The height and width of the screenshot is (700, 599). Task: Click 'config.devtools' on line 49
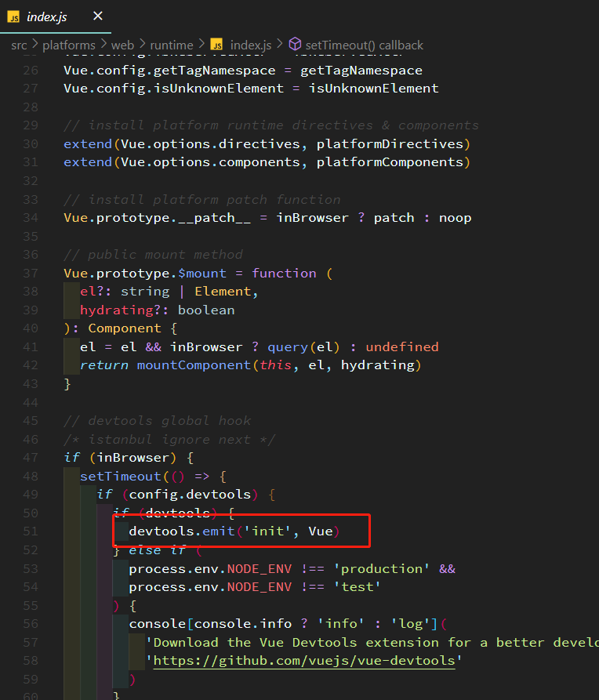point(190,495)
